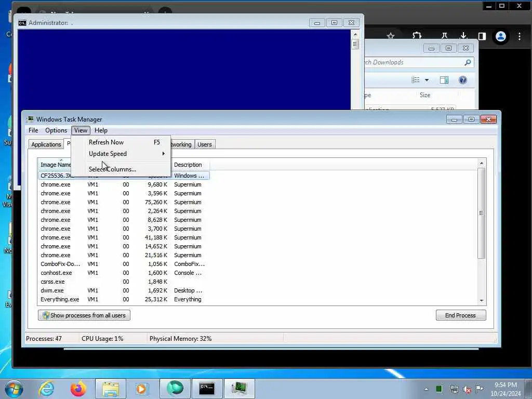Image resolution: width=532 pixels, height=399 pixels.
Task: Expand Explorer view options dropdown arrow
Action: [x=427, y=80]
